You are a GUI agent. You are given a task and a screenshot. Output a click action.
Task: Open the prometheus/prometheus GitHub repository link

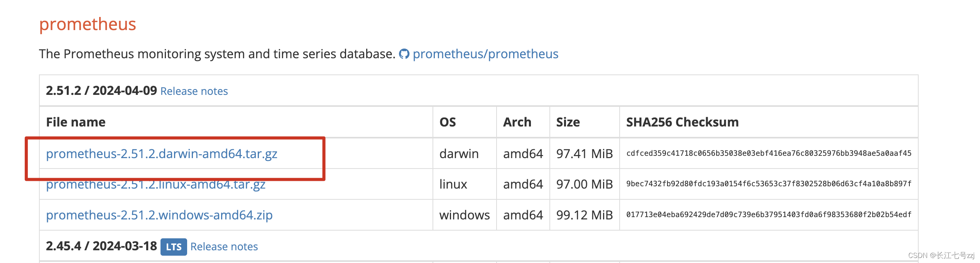(485, 54)
